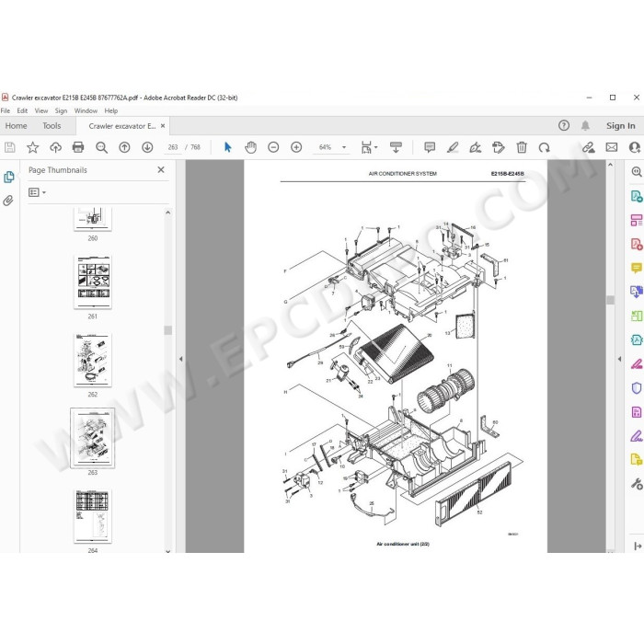Open the Sign menu
Screen dimensions: 644x644
pyautogui.click(x=61, y=110)
